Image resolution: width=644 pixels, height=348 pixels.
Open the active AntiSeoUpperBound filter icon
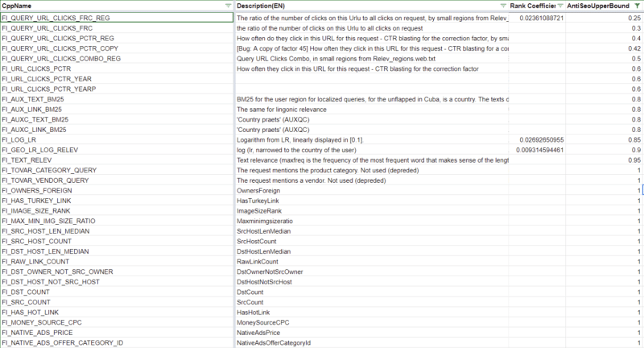[637, 6]
